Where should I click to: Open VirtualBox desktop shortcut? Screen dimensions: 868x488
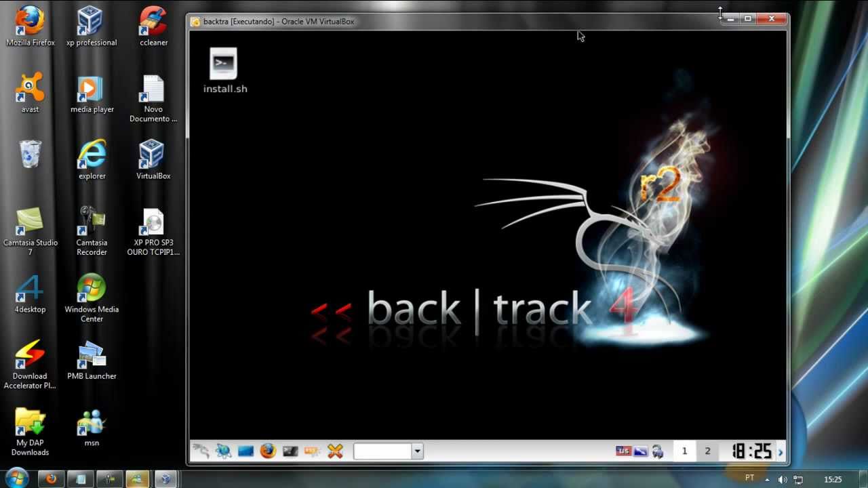pyautogui.click(x=153, y=160)
